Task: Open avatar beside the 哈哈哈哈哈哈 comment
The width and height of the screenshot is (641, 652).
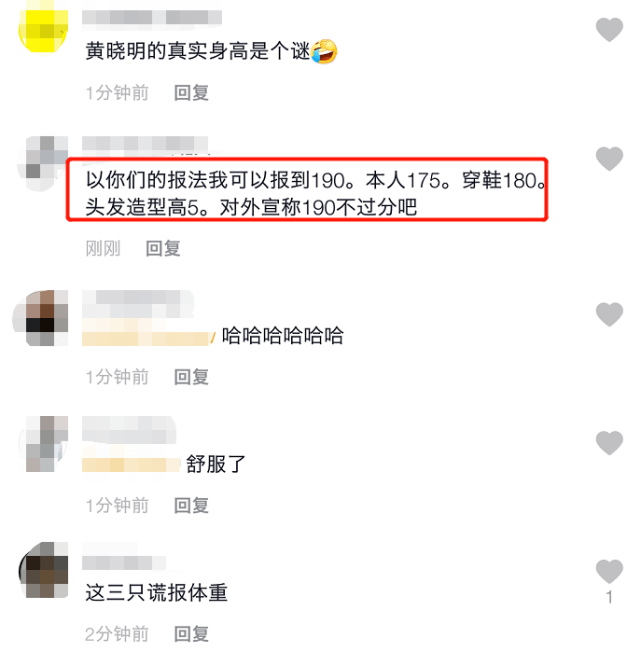Action: tap(42, 318)
